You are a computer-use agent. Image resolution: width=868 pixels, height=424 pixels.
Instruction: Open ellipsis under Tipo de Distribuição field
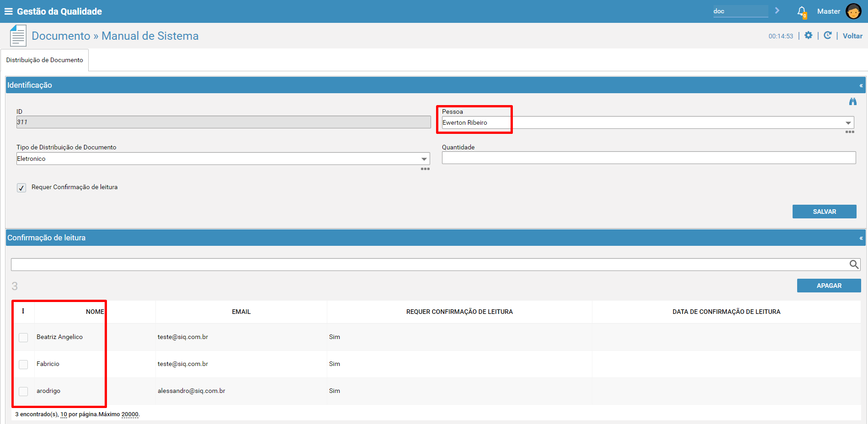coord(425,169)
